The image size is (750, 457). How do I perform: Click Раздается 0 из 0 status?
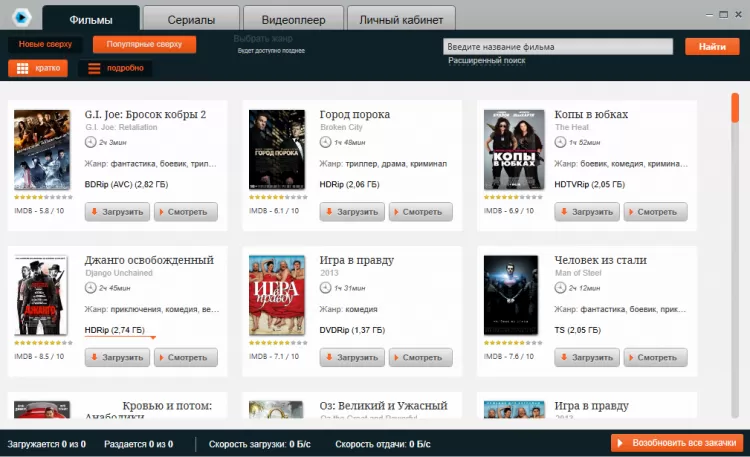pyautogui.click(x=139, y=444)
